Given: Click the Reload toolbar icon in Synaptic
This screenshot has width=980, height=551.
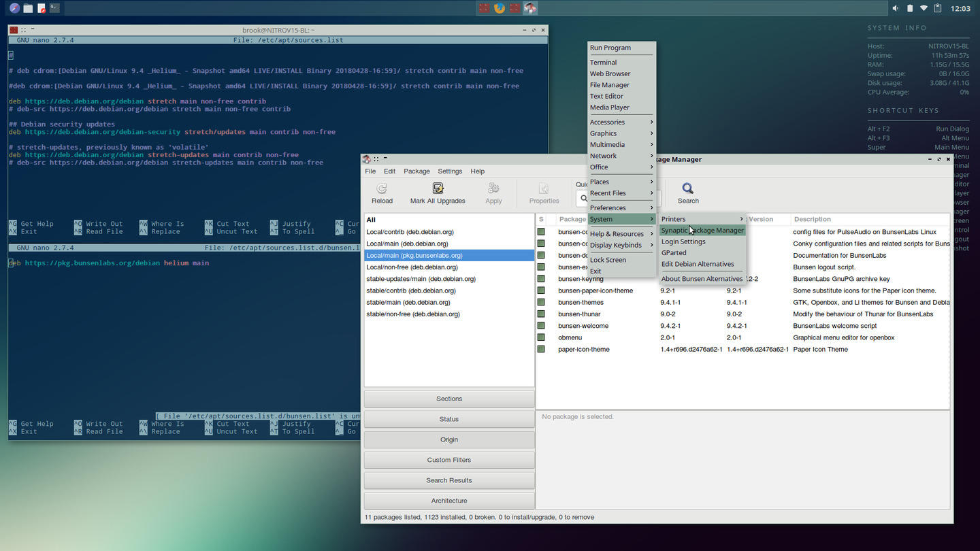Looking at the screenshot, I should (382, 188).
